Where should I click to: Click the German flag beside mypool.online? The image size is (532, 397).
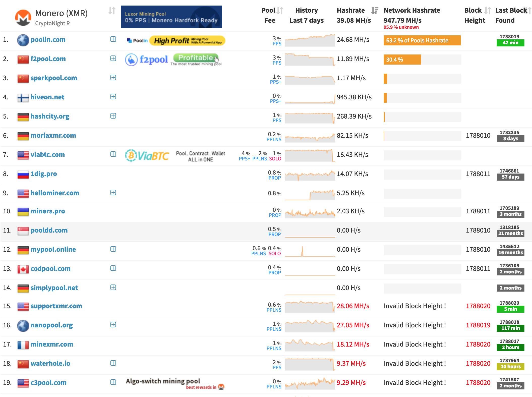pyautogui.click(x=23, y=250)
